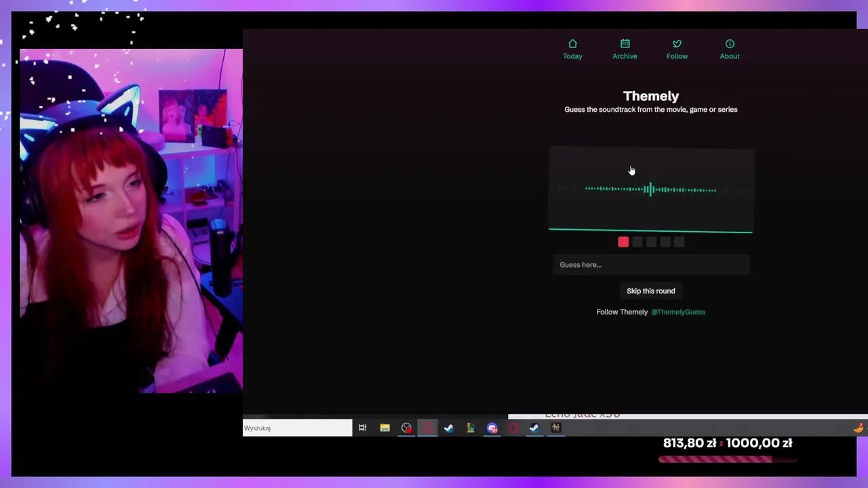Click the red first-attempt square
The height and width of the screenshot is (488, 868).
(x=623, y=242)
